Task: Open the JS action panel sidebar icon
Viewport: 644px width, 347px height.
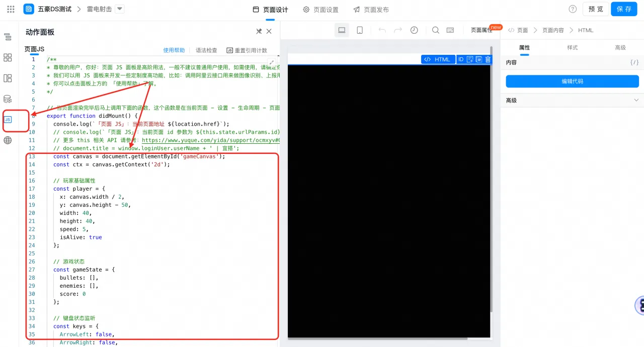Action: pos(8,119)
